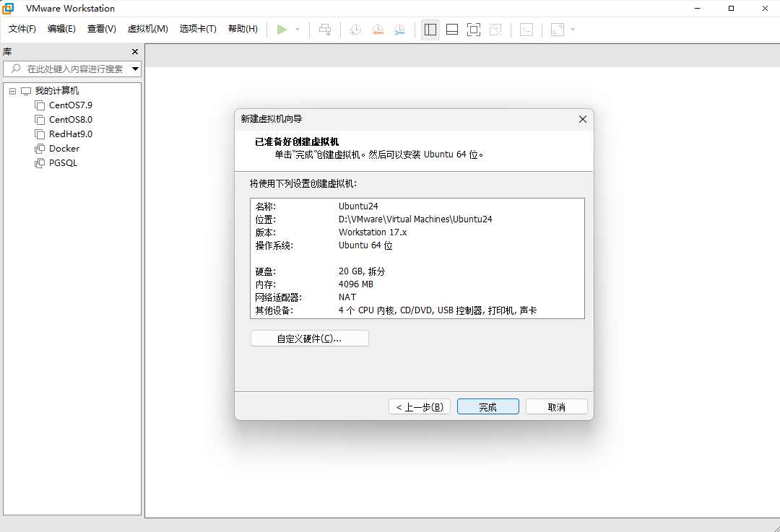
Task: Open the library search filter dropdown
Action: point(135,69)
